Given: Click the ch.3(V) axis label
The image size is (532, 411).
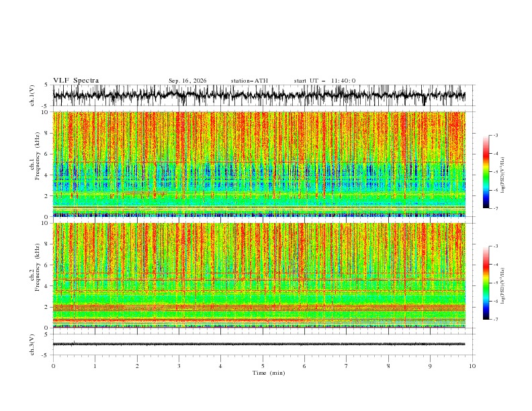Looking at the screenshot, I should (32, 345).
